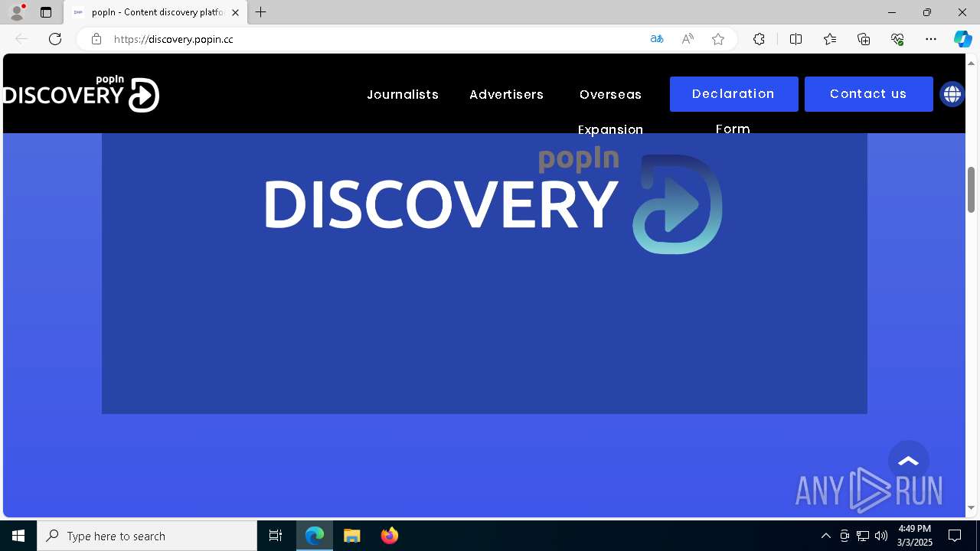Viewport: 980px width, 551px height.
Task: Open the Advertisers menu item
Action: 506,94
